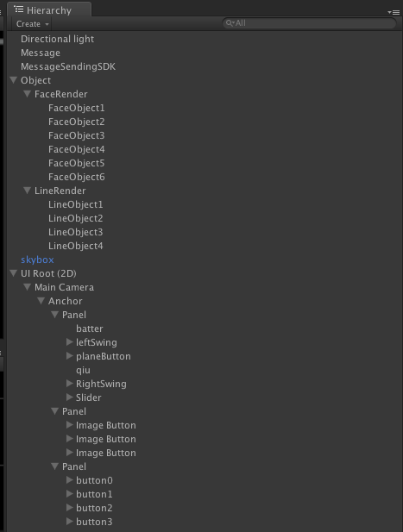Open the Create dropdown
The image size is (403, 532).
pos(32,24)
